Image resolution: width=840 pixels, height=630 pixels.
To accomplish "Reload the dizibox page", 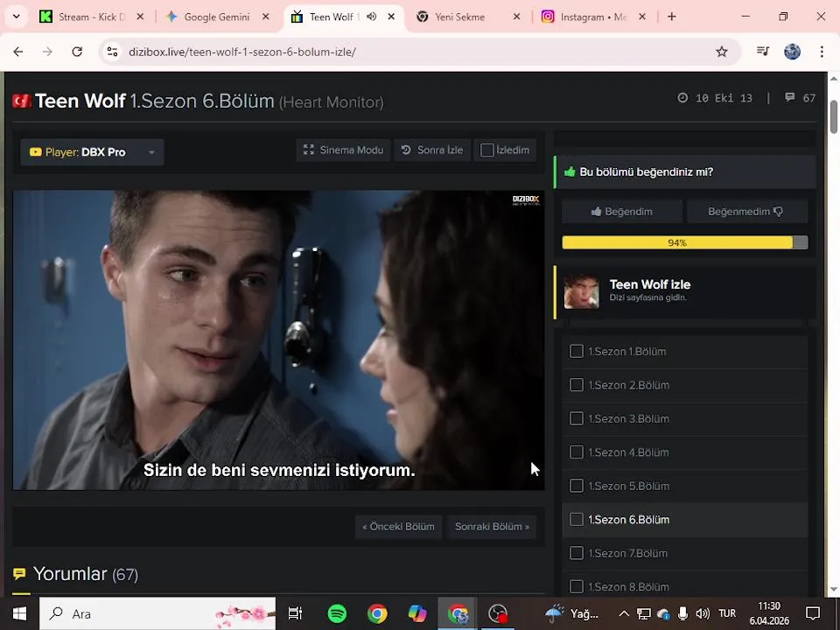I will coord(77,52).
